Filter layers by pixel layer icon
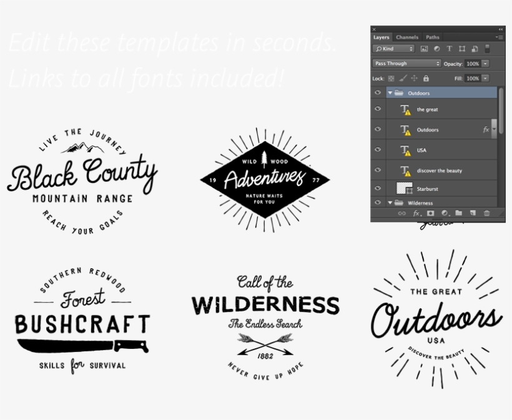 pos(424,49)
